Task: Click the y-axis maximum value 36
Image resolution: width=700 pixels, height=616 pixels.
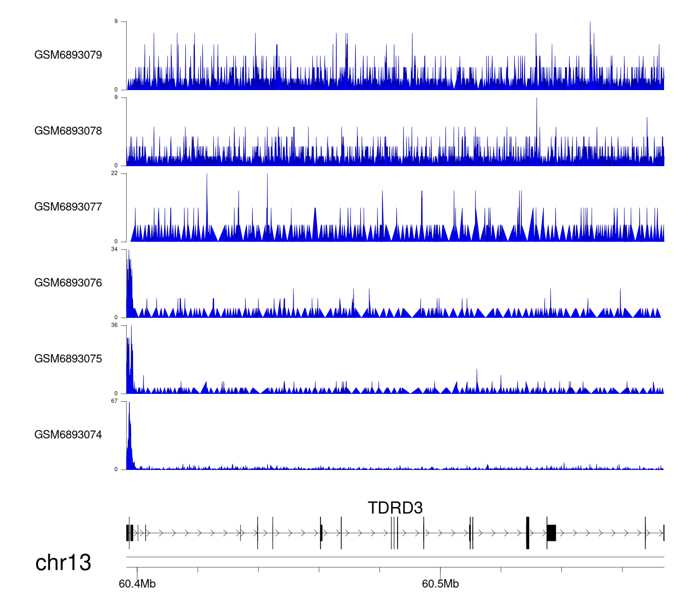Action: click(114, 325)
